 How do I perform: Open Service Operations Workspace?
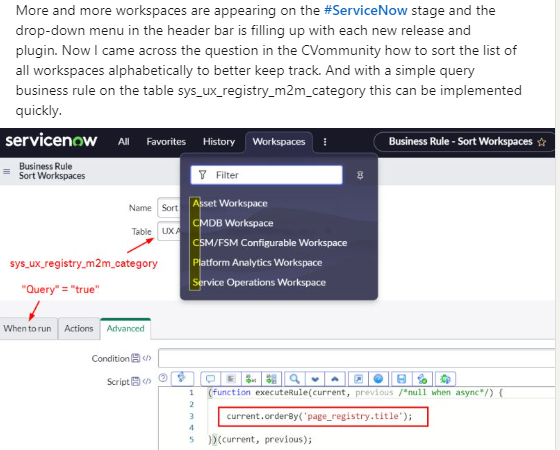(x=259, y=282)
